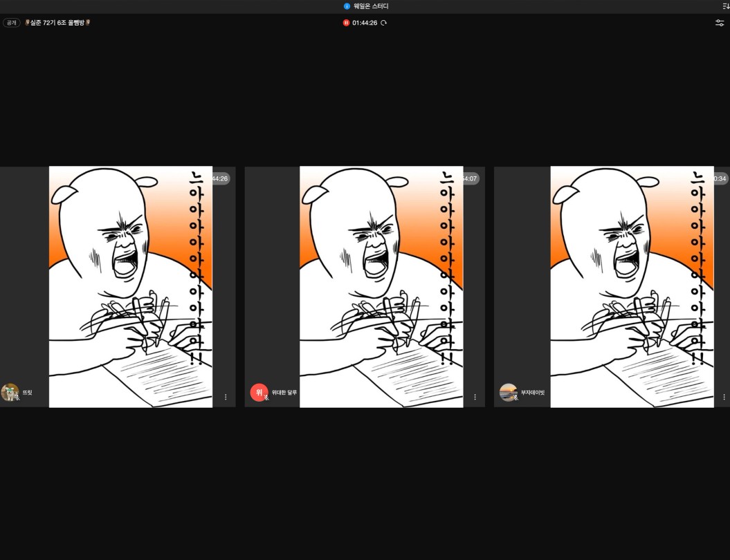Click the blue info icon beside 웨일온 스터디

[x=347, y=6]
